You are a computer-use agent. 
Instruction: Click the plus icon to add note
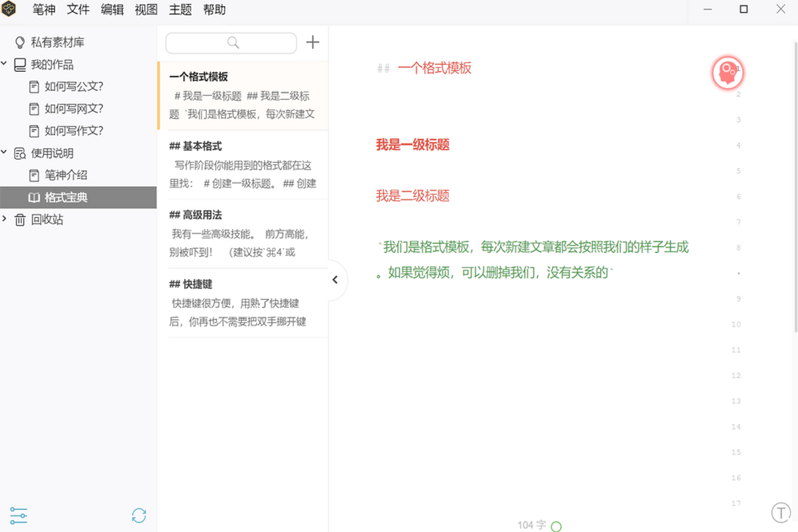[x=313, y=43]
